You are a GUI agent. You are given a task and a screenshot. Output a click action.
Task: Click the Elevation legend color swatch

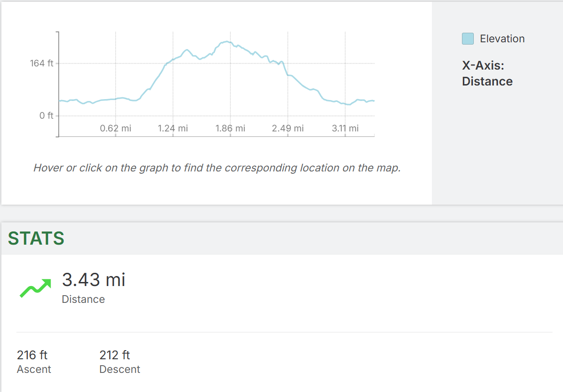(x=468, y=39)
